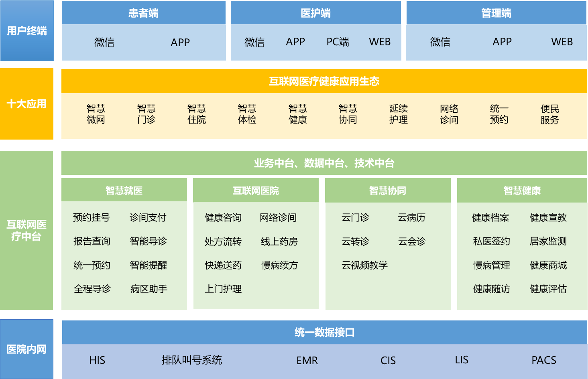This screenshot has width=588, height=379.
Task: Select the 延续护理 application item
Action: (399, 114)
